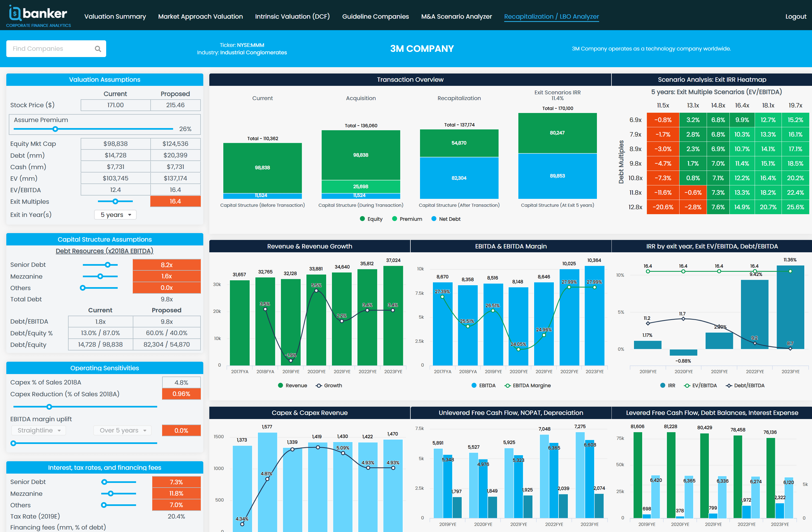
Task: Open the Straightline method dropdown
Action: pyautogui.click(x=39, y=430)
